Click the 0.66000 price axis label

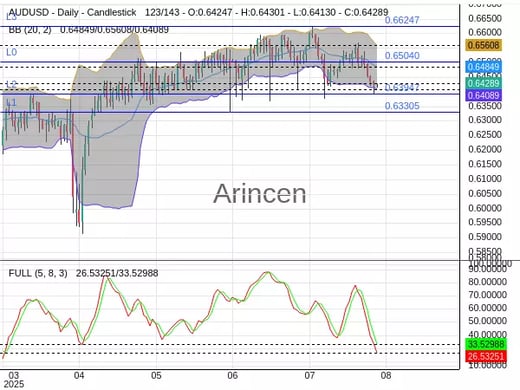pyautogui.click(x=485, y=32)
